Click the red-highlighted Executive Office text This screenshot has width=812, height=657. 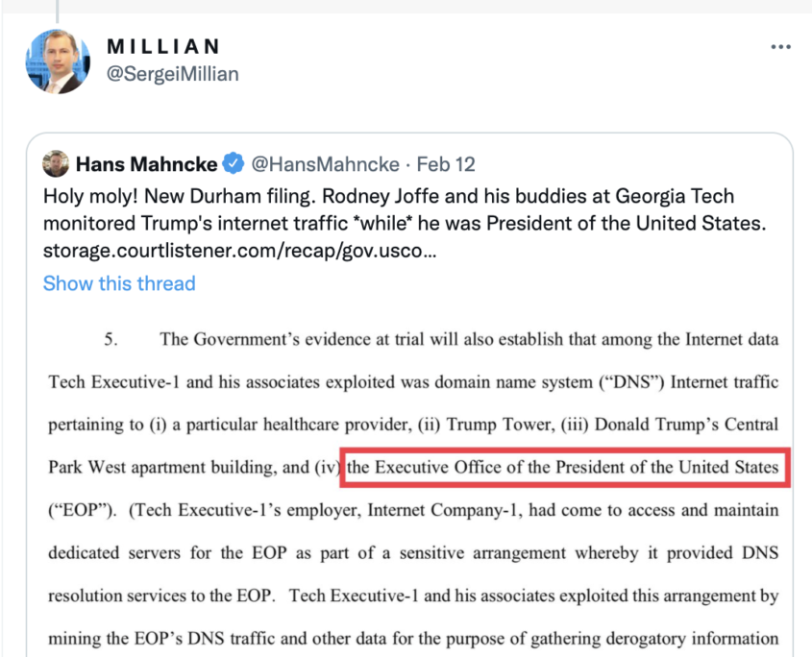point(567,468)
